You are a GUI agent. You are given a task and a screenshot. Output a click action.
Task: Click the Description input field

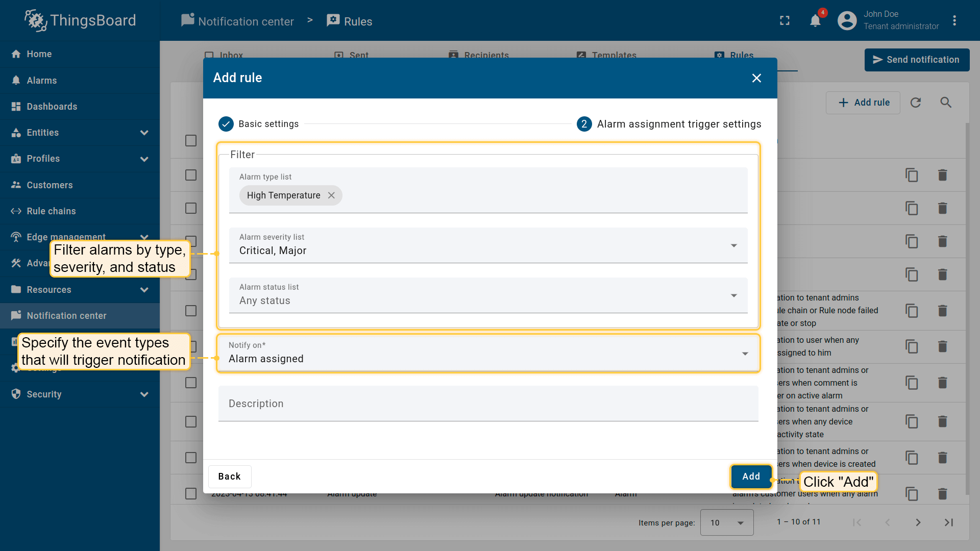point(488,404)
